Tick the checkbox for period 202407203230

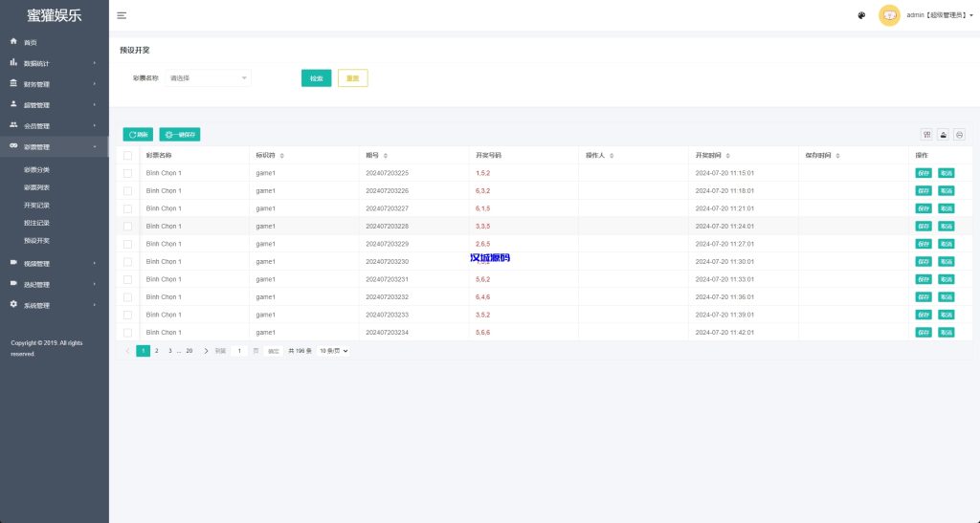click(127, 261)
